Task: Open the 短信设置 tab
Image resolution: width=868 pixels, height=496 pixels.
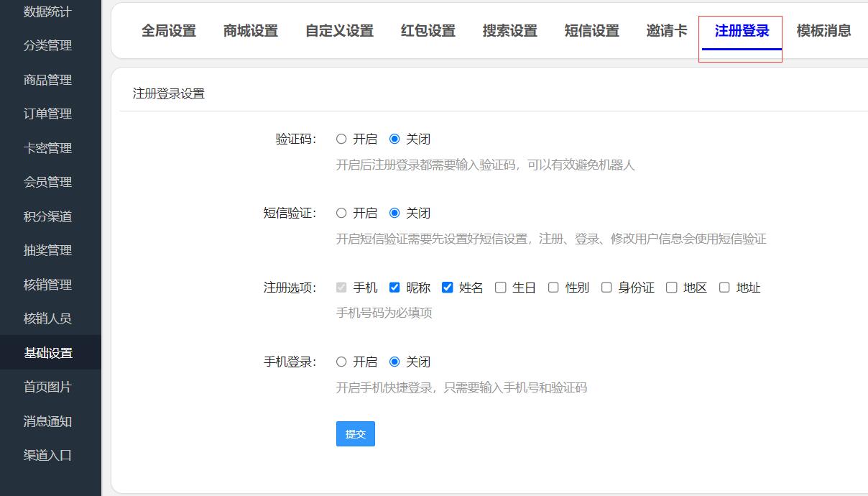Action: (x=592, y=31)
